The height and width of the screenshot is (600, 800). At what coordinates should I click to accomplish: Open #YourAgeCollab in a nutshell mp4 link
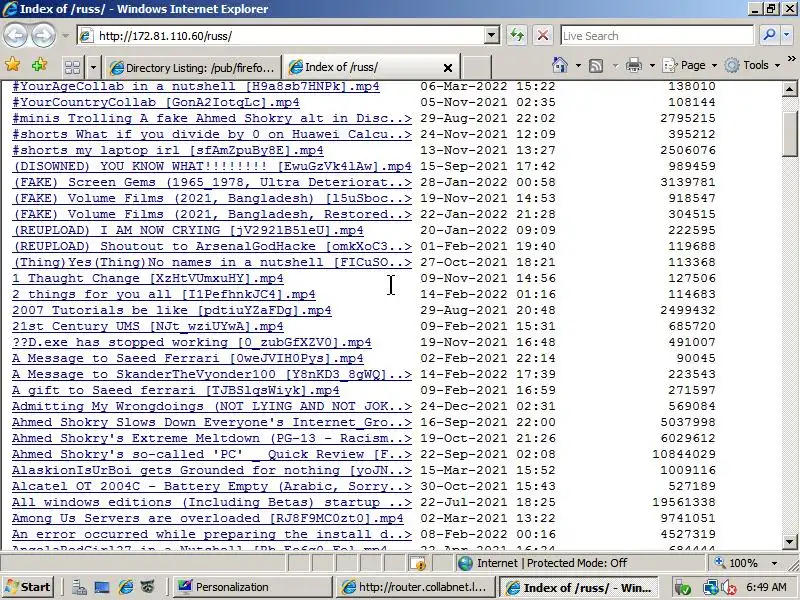coord(196,86)
